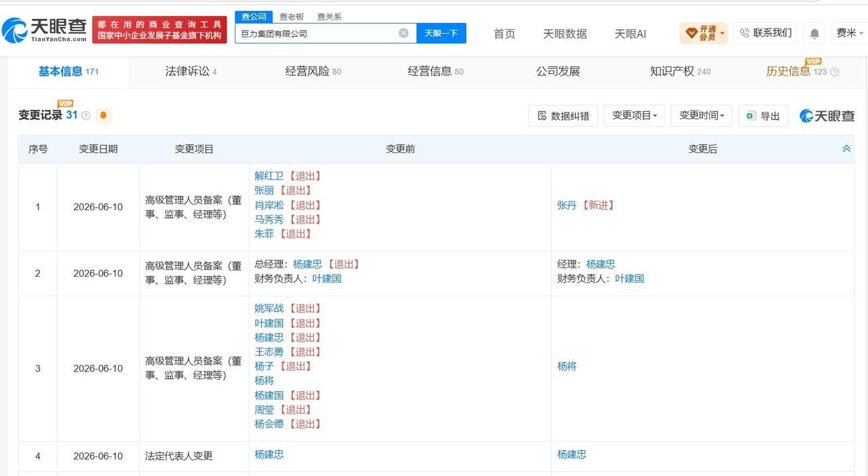The image size is (868, 476).
Task: Click the TianYanCha logo in header
Action: pyautogui.click(x=44, y=29)
